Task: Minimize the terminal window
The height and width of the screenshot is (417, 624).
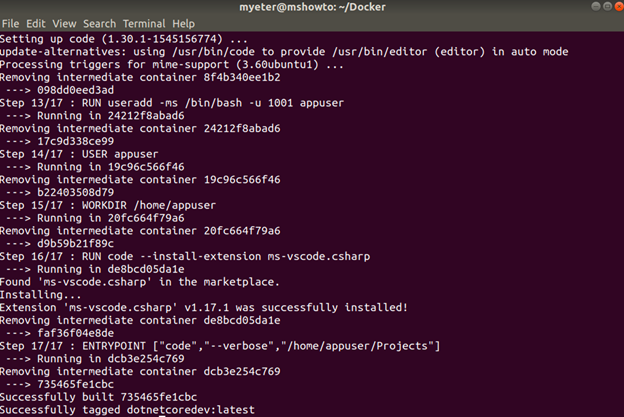Action: [596, 6]
